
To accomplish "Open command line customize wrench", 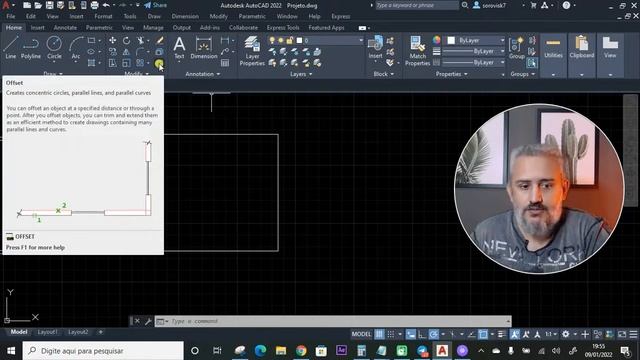I will coord(148,321).
